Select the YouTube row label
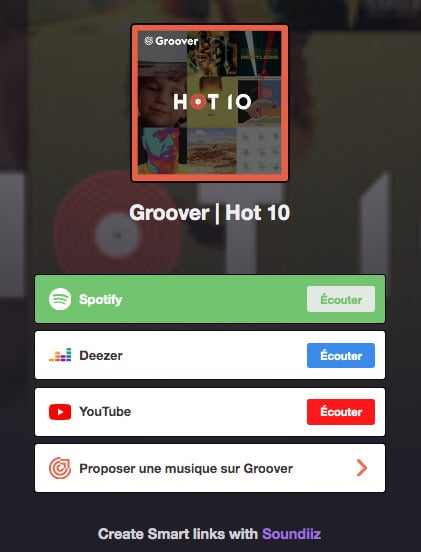Screen dimensions: 421x552 [105, 412]
